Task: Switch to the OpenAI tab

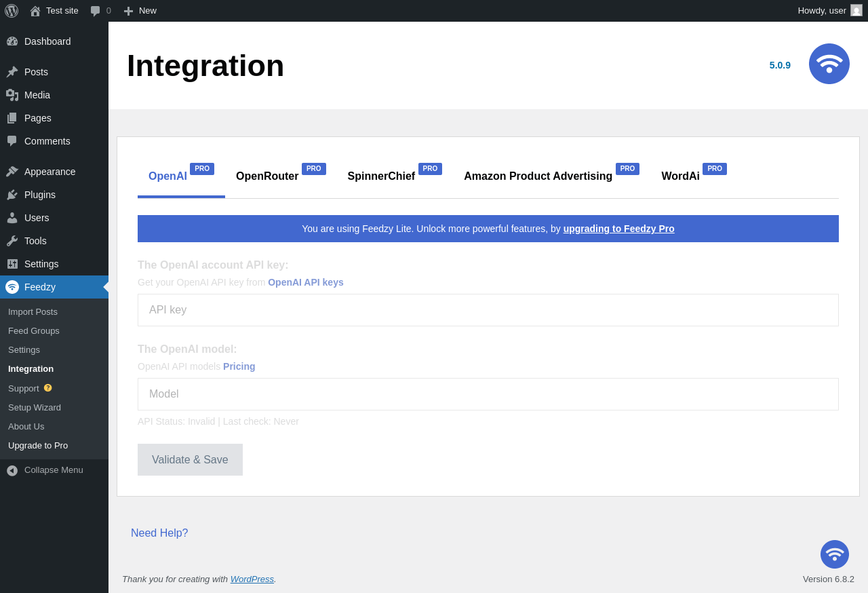Action: tap(181, 176)
